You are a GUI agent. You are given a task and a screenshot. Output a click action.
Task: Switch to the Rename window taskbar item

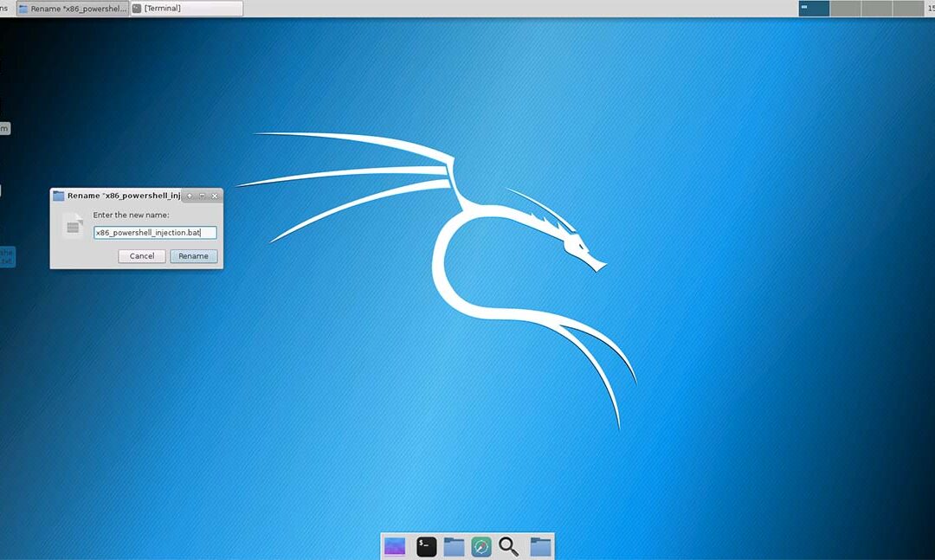click(x=73, y=9)
